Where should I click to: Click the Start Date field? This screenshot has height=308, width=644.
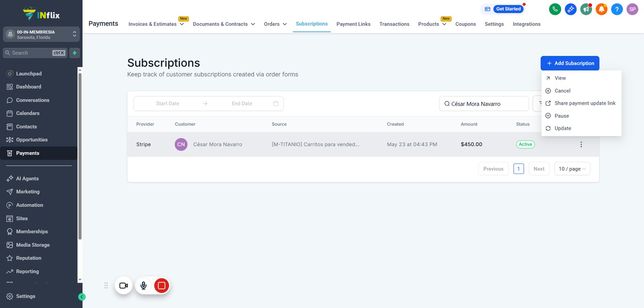[168, 103]
